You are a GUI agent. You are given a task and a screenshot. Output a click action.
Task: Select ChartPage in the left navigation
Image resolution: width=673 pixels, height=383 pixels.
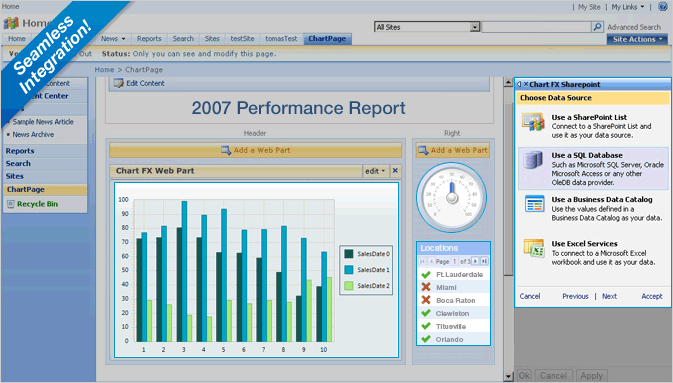click(25, 189)
